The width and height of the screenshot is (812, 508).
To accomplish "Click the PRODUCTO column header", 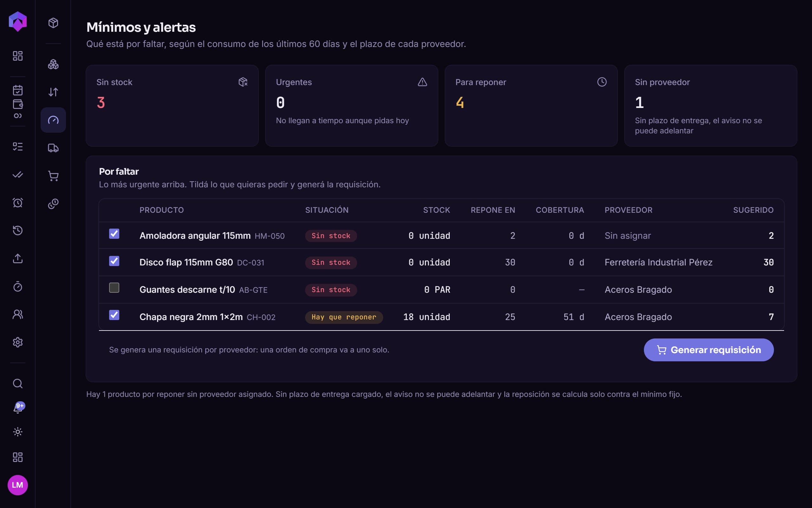I will 161,210.
